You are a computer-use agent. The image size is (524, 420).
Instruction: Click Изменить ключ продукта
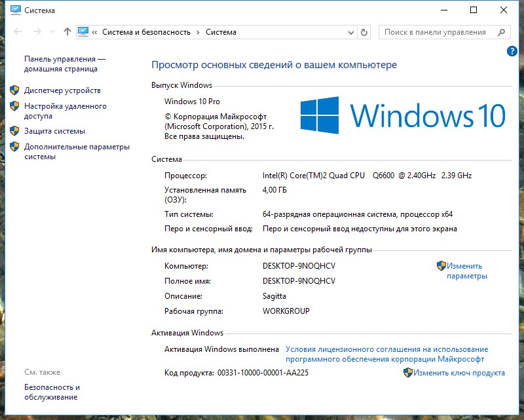coord(459,373)
